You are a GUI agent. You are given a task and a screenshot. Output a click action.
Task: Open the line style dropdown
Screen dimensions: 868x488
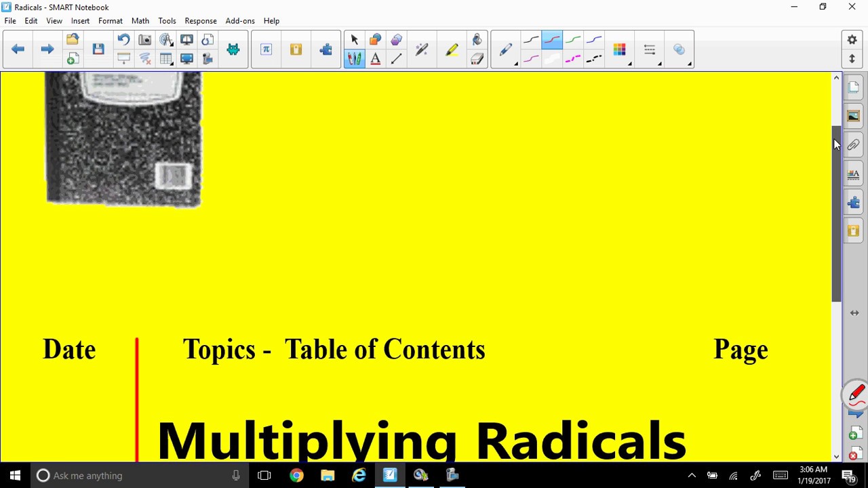pos(650,49)
